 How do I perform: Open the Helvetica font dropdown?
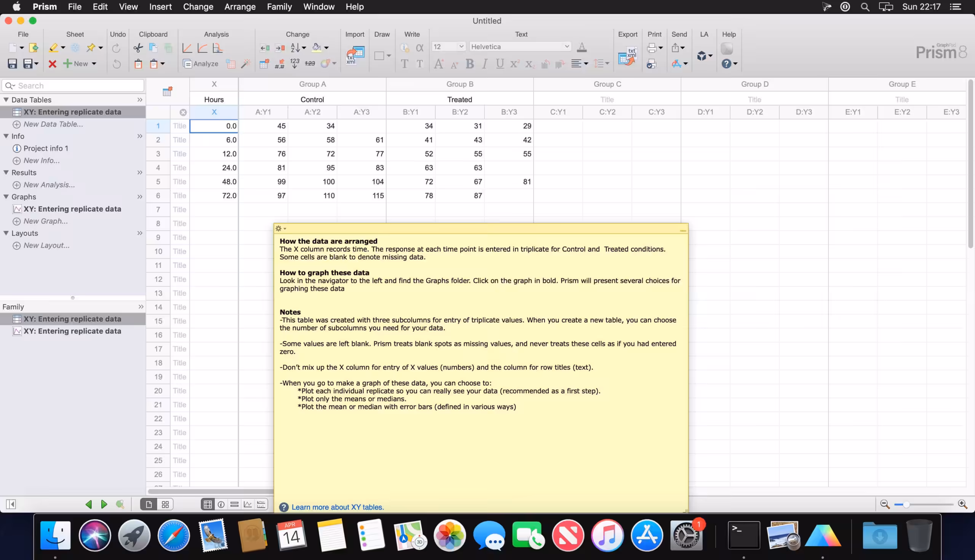coord(566,46)
